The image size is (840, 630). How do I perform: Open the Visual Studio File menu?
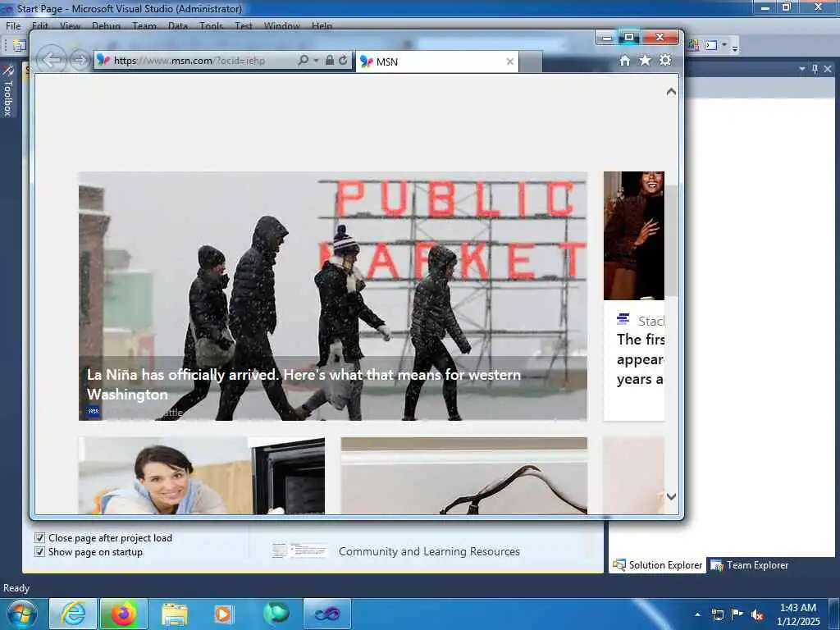pyautogui.click(x=13, y=25)
